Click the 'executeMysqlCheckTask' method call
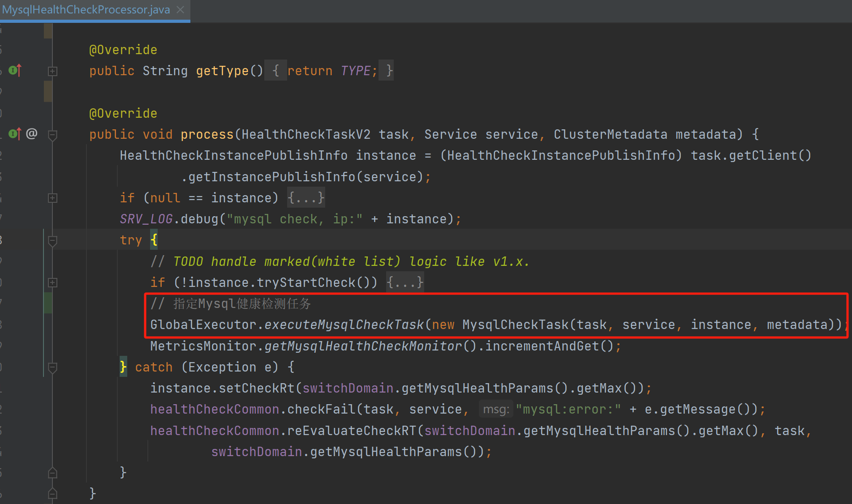Image resolution: width=852 pixels, height=504 pixels. coord(344,325)
